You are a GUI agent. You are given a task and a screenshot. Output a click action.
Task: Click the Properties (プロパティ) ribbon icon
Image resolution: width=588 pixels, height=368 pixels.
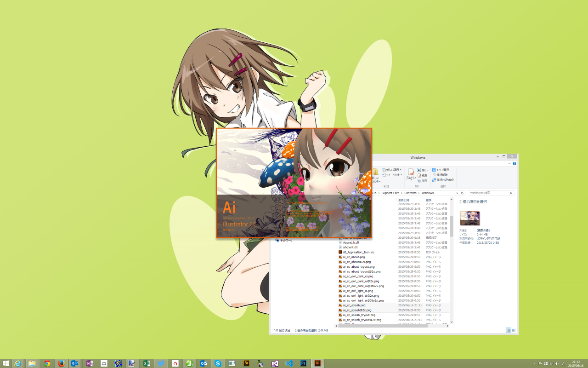(410, 174)
